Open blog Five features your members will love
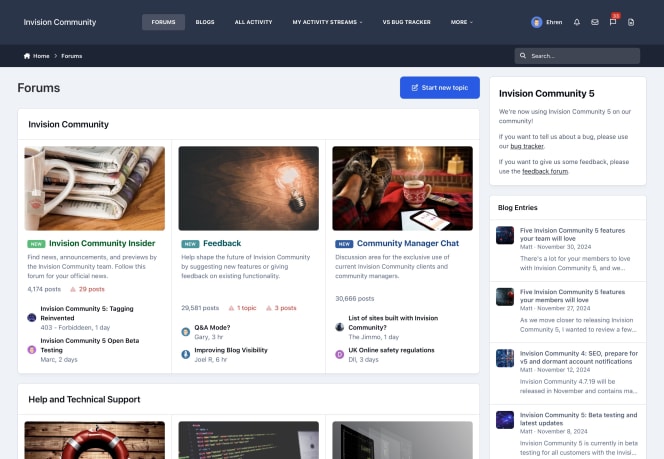This screenshot has width=664, height=459. 572,296
